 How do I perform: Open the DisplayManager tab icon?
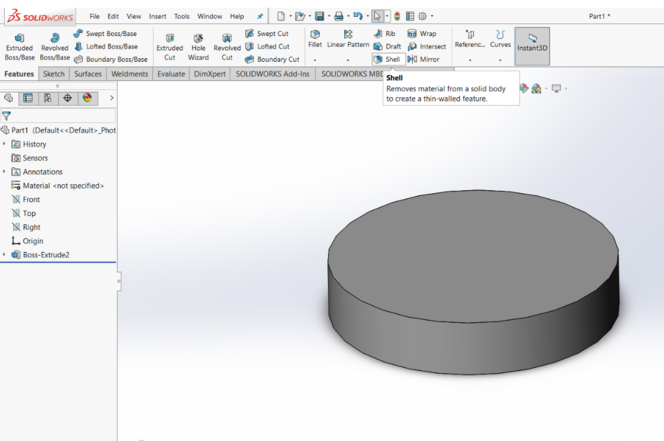tap(88, 98)
